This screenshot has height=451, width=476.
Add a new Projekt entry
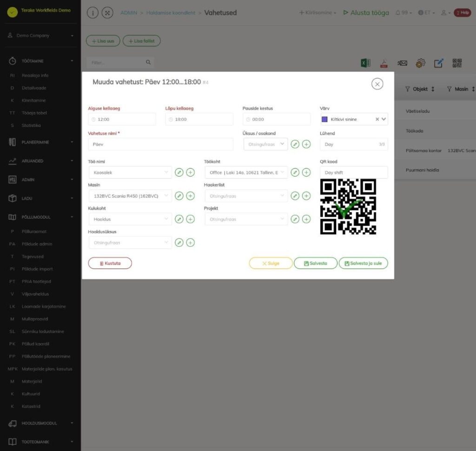click(x=306, y=219)
